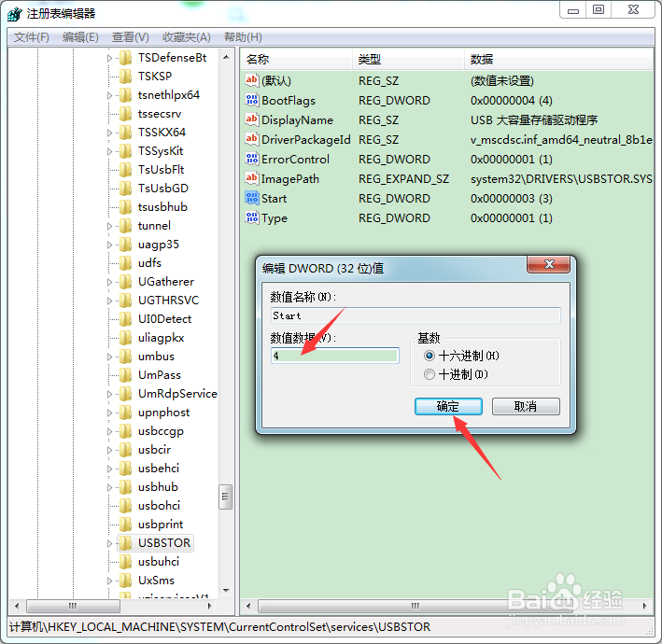Screen dimensions: 662x644
Task: Select the usbcir tree item
Action: [154, 450]
